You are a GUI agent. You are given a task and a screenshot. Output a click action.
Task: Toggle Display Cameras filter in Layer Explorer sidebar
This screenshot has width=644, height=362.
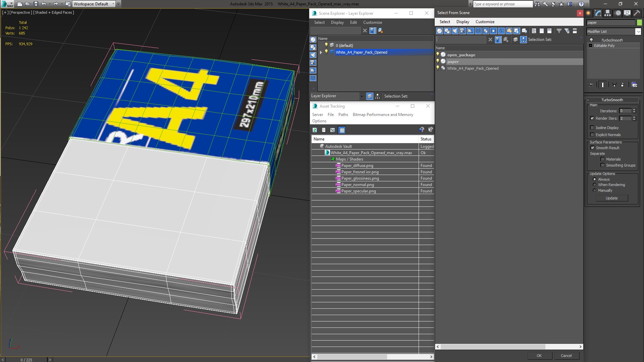coord(313,63)
